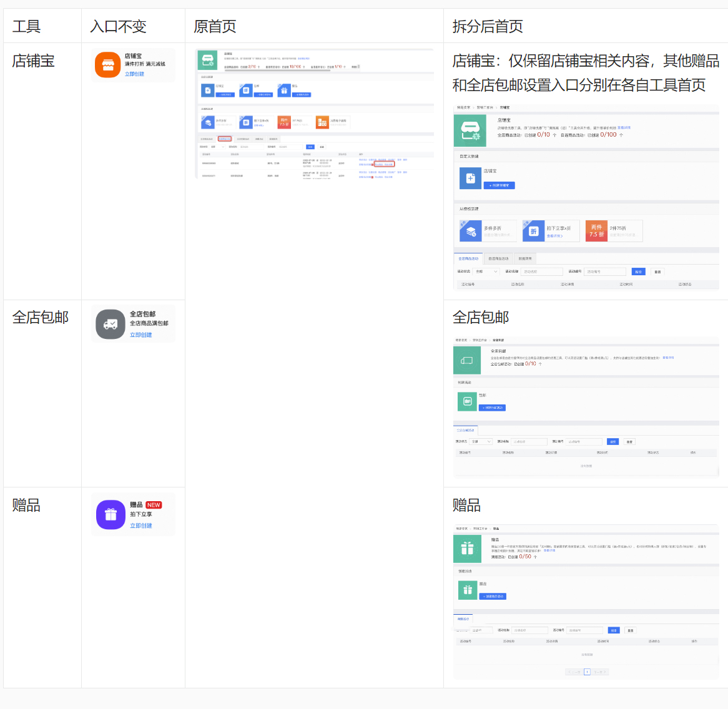Screen dimensions: 728x709
Task: Click the 下一页 pagination control on 赠品 page
Action: pyautogui.click(x=599, y=672)
